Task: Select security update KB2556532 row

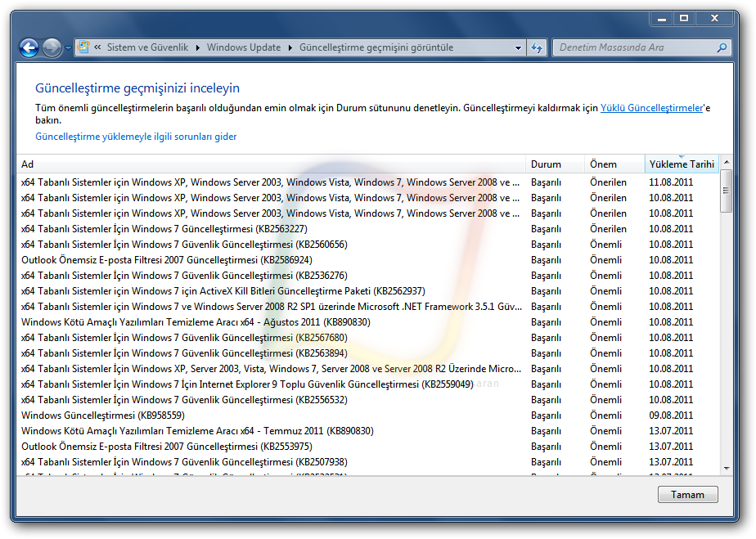Action: click(x=368, y=400)
